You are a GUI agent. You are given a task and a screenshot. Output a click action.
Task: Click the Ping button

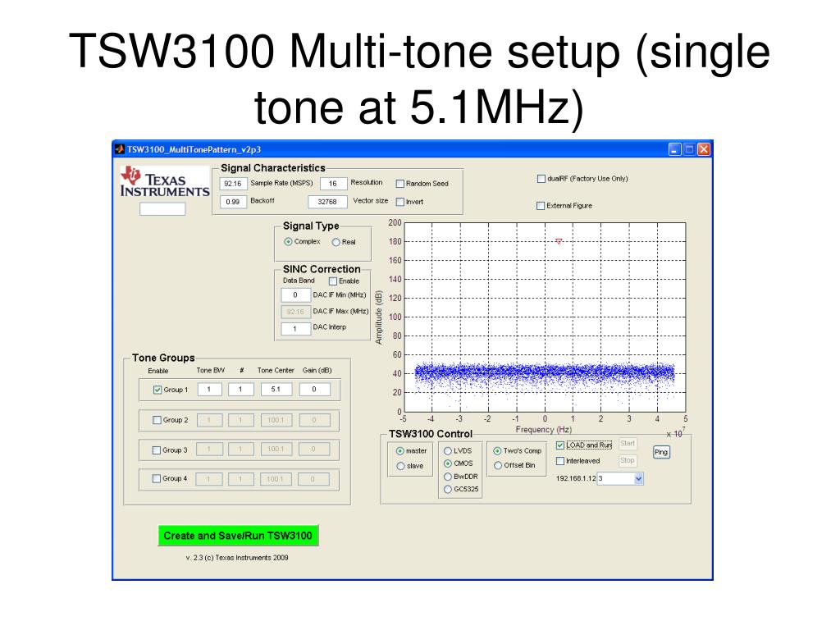click(661, 452)
